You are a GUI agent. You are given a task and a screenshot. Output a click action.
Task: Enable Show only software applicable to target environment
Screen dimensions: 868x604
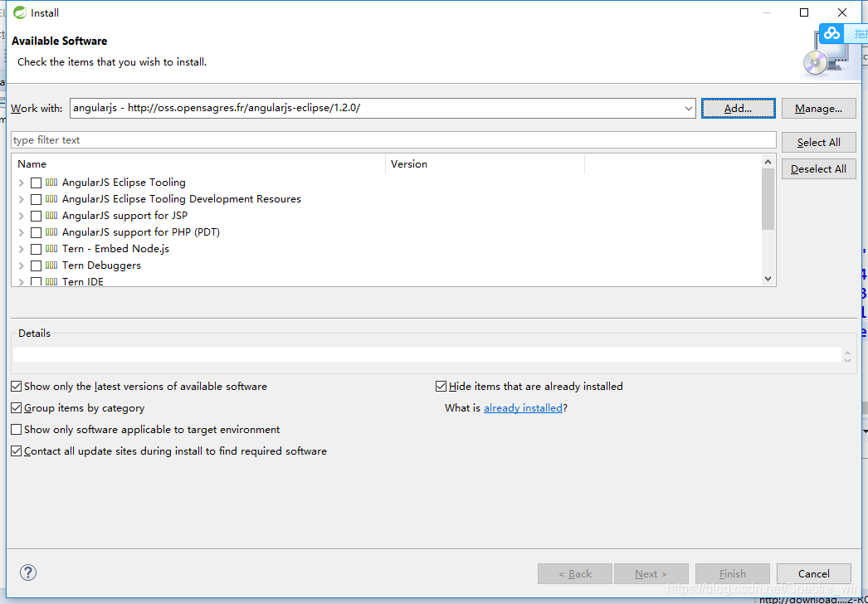pyautogui.click(x=17, y=430)
